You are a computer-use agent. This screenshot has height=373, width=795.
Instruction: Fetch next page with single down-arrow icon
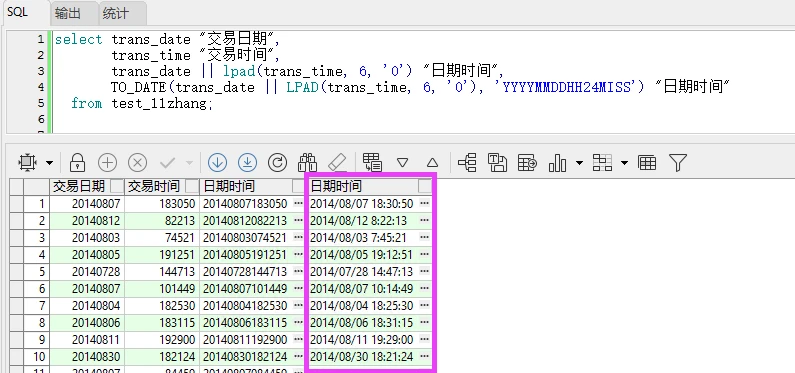pos(218,163)
